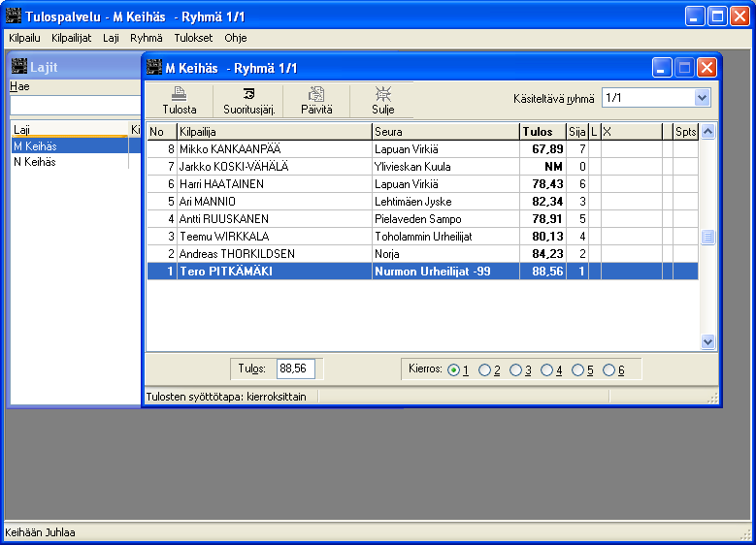Screen dimensions: 756x545
Task: Click the results list scrollbar thumb
Action: tap(707, 237)
